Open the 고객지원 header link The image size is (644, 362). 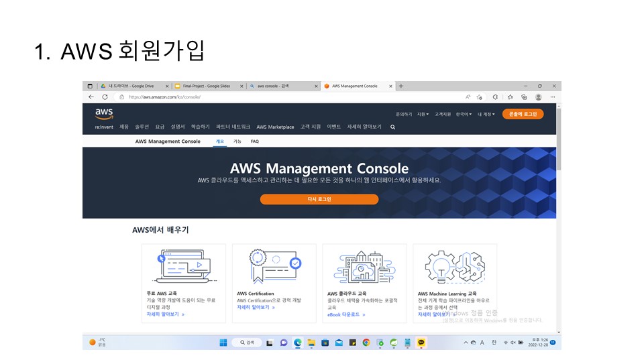[443, 114]
